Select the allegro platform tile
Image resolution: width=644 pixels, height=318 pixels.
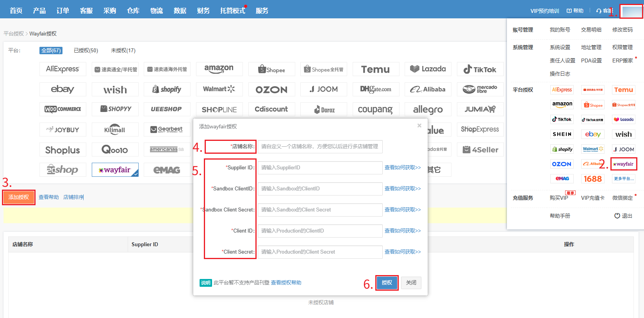coord(428,109)
